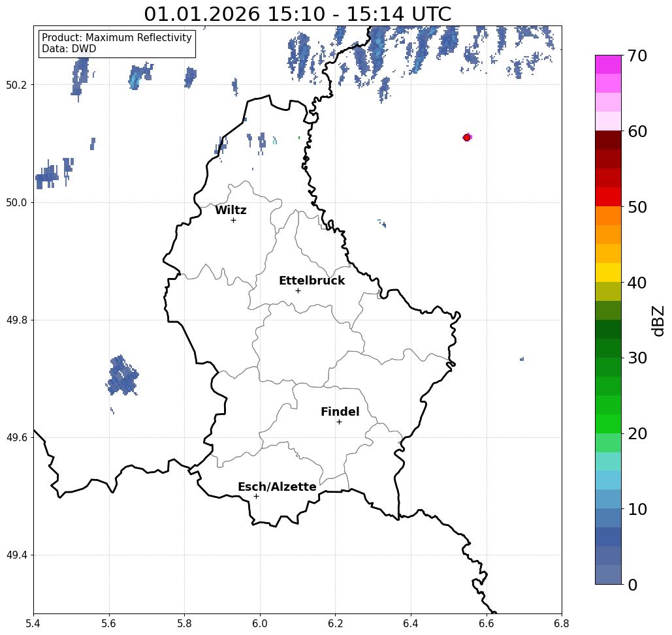Click the longitude axis label 6.2
Screen dimensions: 672x635
tap(335, 623)
